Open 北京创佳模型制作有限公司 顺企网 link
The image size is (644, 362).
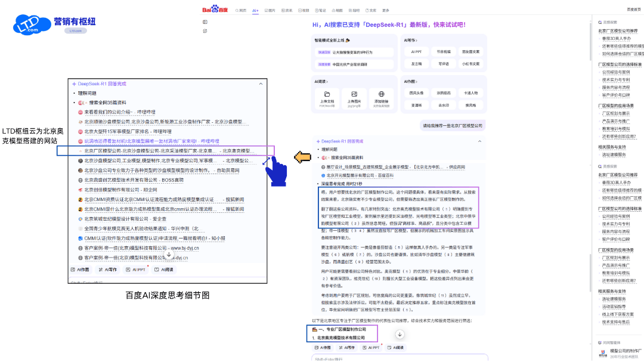(x=120, y=190)
